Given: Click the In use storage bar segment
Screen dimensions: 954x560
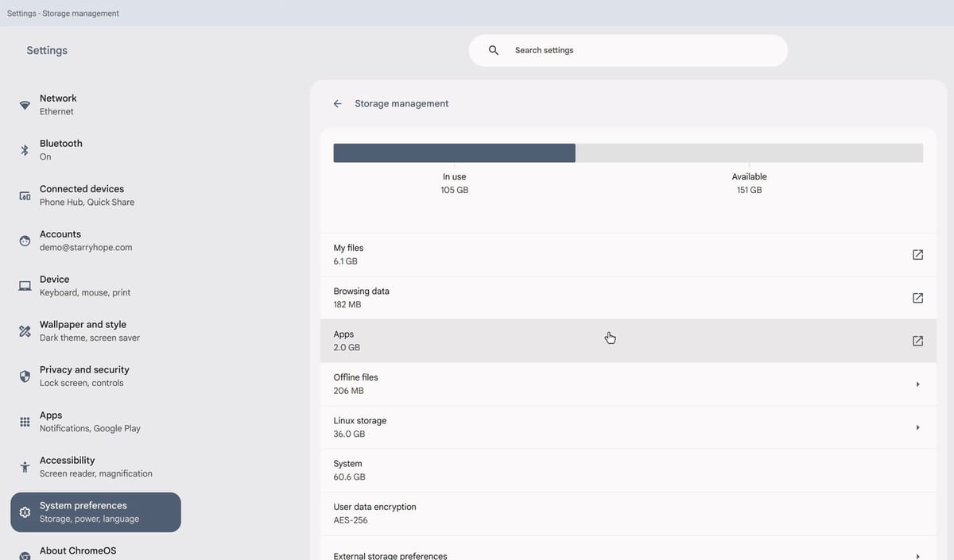Looking at the screenshot, I should pyautogui.click(x=454, y=153).
